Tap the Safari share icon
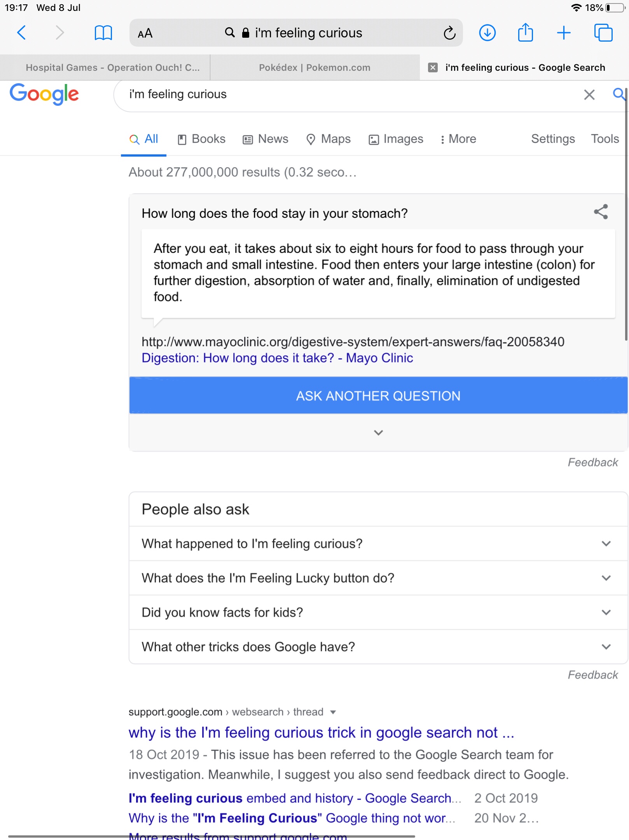629x840 pixels. [525, 32]
